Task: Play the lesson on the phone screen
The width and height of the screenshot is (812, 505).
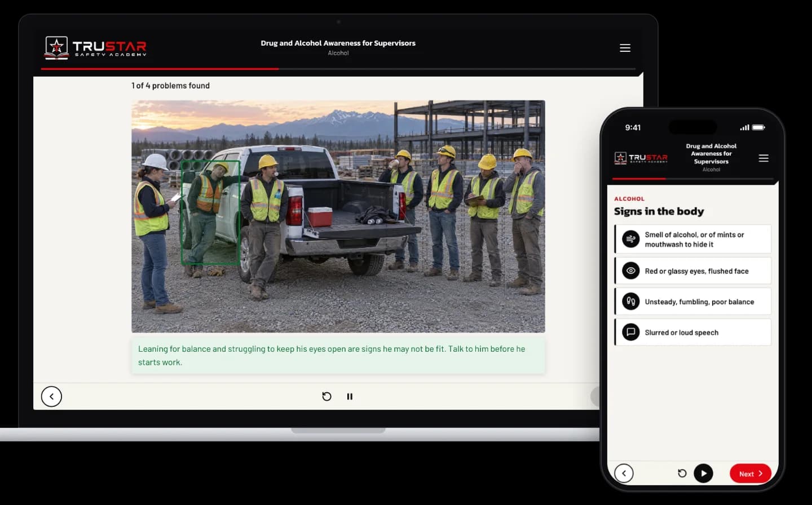Action: [703, 473]
